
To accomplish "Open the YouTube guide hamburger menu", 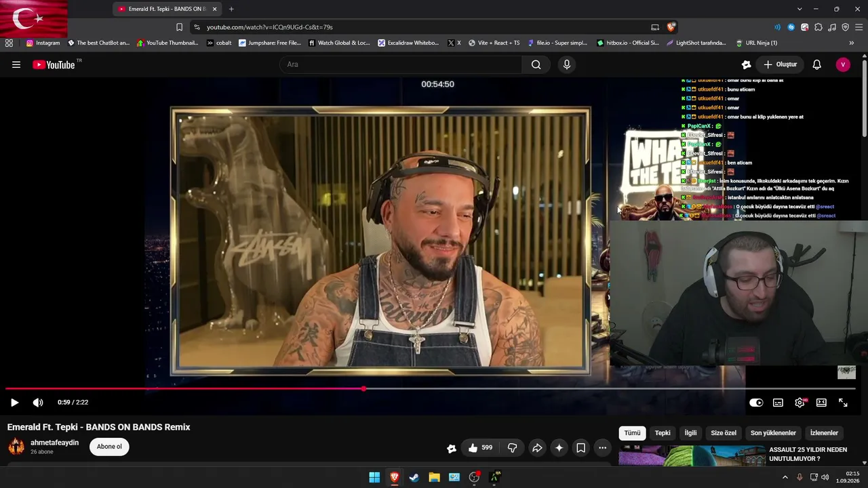I will (x=16, y=64).
